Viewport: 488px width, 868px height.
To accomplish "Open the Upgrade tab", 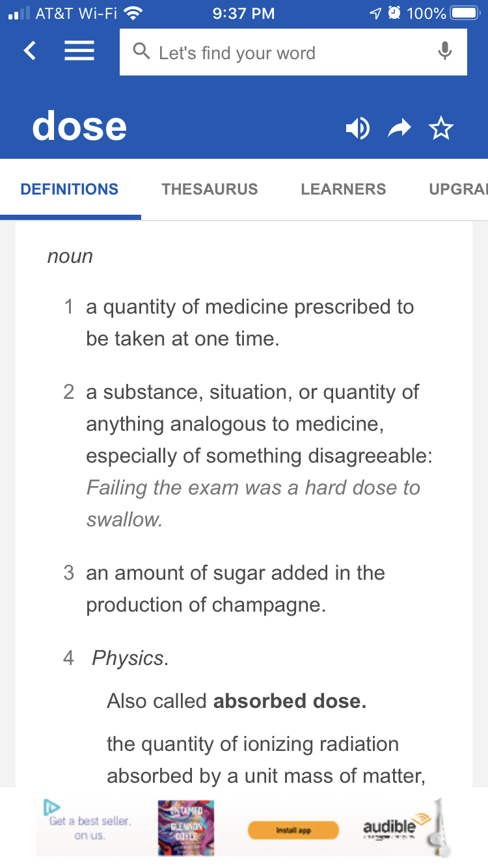I will 459,189.
